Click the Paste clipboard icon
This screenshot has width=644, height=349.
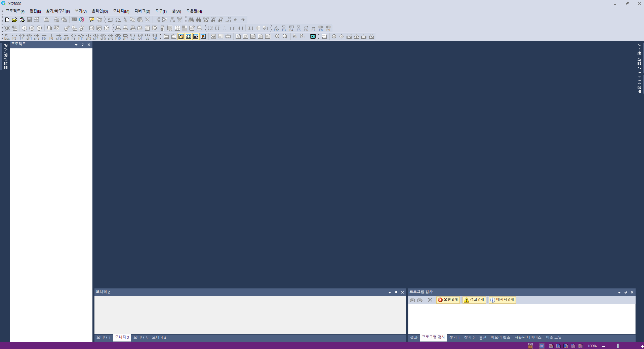click(140, 20)
